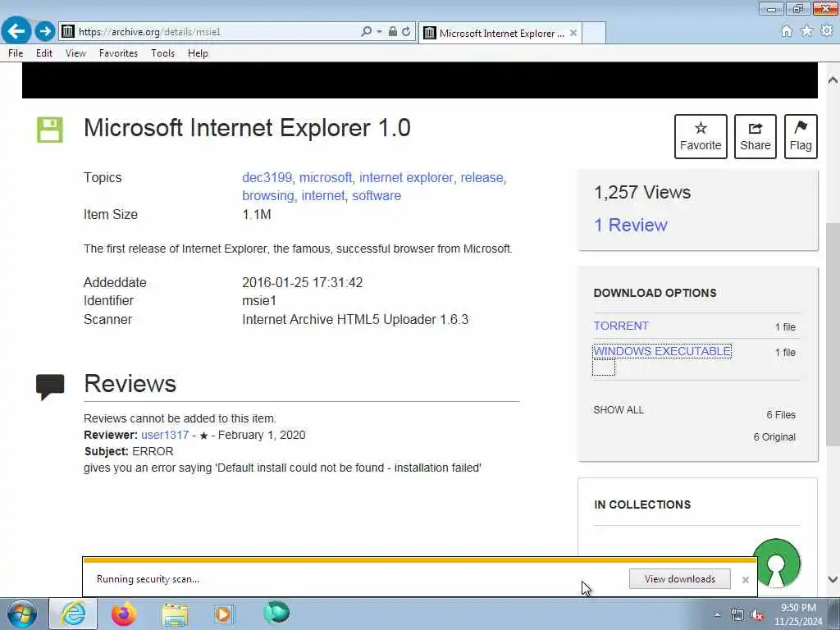The height and width of the screenshot is (630, 840).
Task: Click the '1,257 Views' text
Action: pos(642,192)
